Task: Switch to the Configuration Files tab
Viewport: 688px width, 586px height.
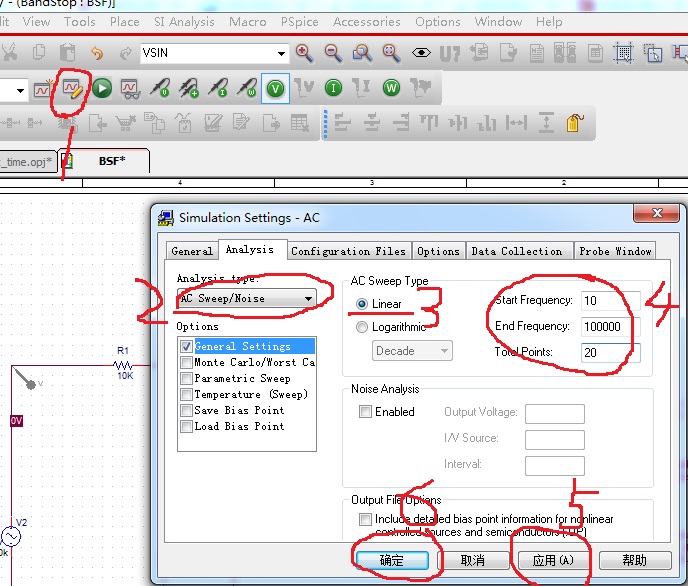Action: coord(349,251)
